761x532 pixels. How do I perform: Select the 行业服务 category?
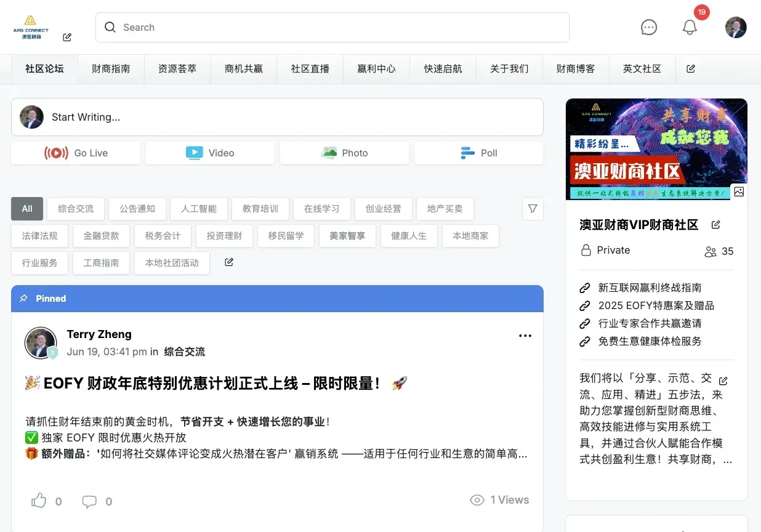[x=40, y=263]
